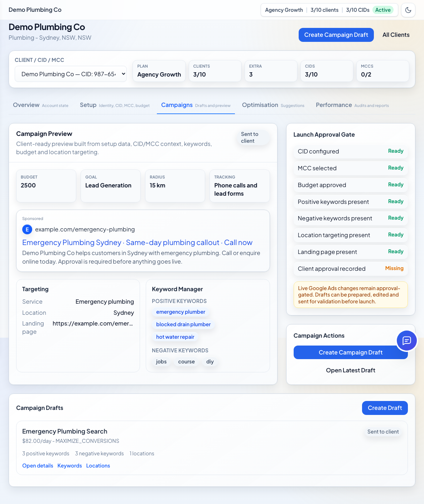424x504 pixels.
Task: Click the Location targeting present row
Action: pyautogui.click(x=351, y=235)
